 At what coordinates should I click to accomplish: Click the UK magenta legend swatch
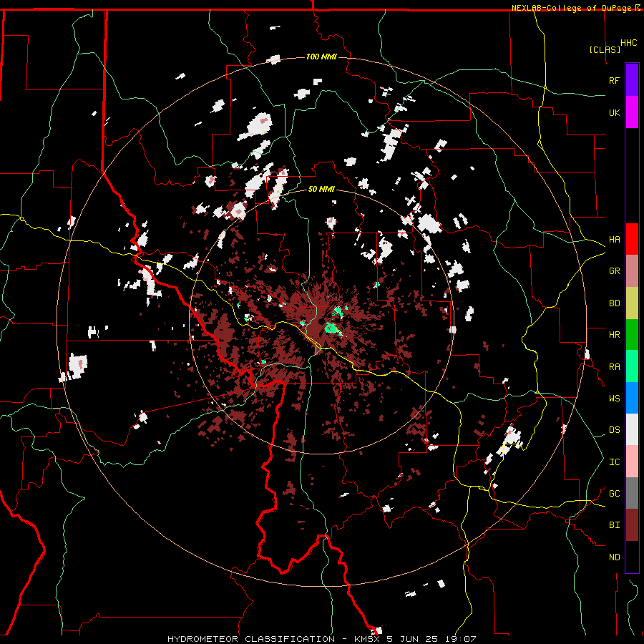point(632,112)
